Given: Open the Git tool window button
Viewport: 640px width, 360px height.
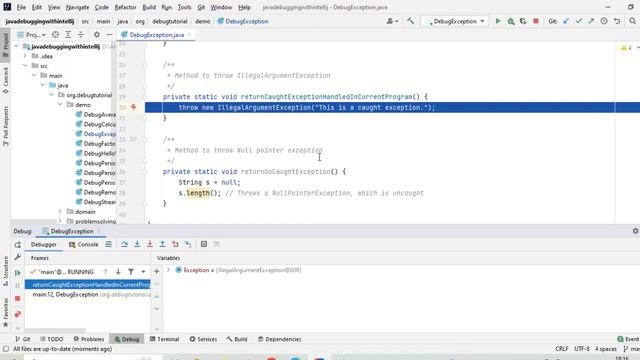Looking at the screenshot, I should pos(23,339).
